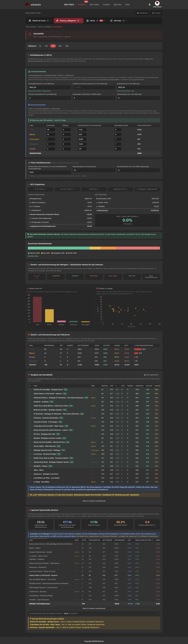The height and width of the screenshot is (644, 188).
Task: Expand the Stock menu chevron
Action: [x=105, y=21]
